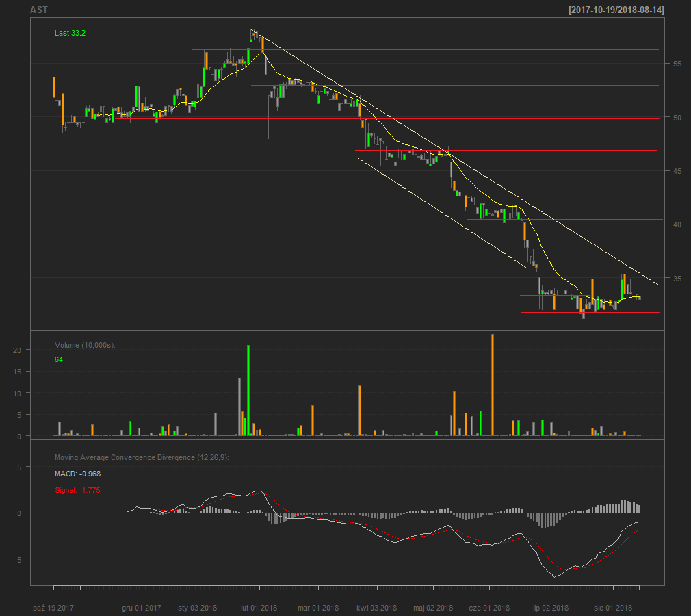Click the Moving Average Convergence Divergence title
This screenshot has width=691, height=616.
pos(142,457)
